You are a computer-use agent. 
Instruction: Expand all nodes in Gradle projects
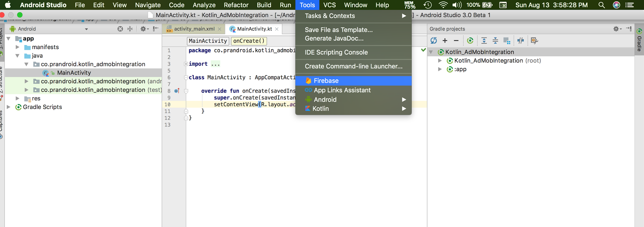[484, 41]
